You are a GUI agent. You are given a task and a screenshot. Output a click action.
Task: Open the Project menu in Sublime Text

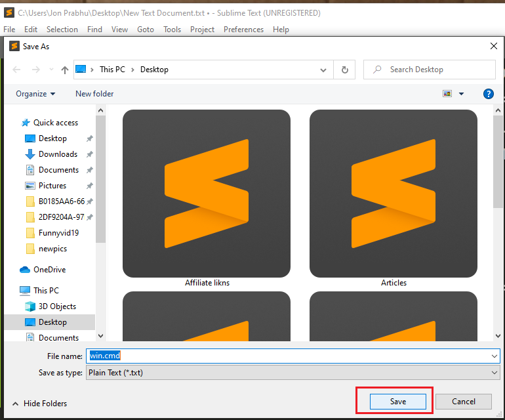coord(202,30)
